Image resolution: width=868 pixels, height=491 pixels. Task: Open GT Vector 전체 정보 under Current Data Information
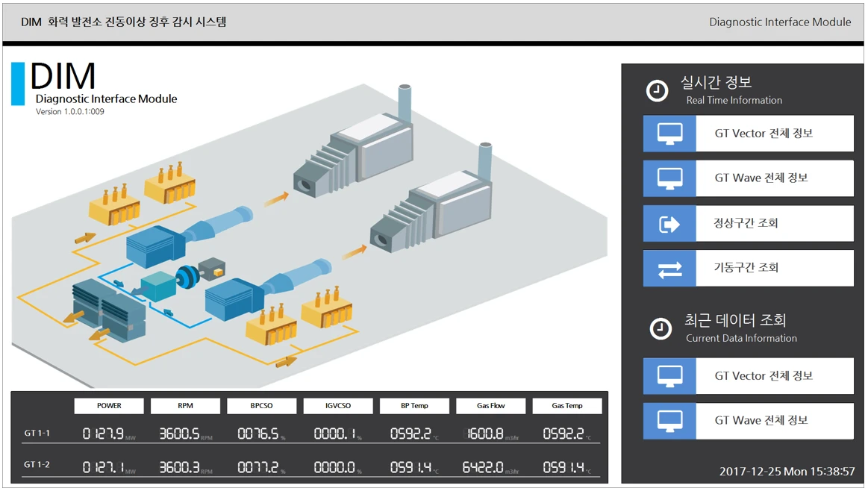(774, 376)
